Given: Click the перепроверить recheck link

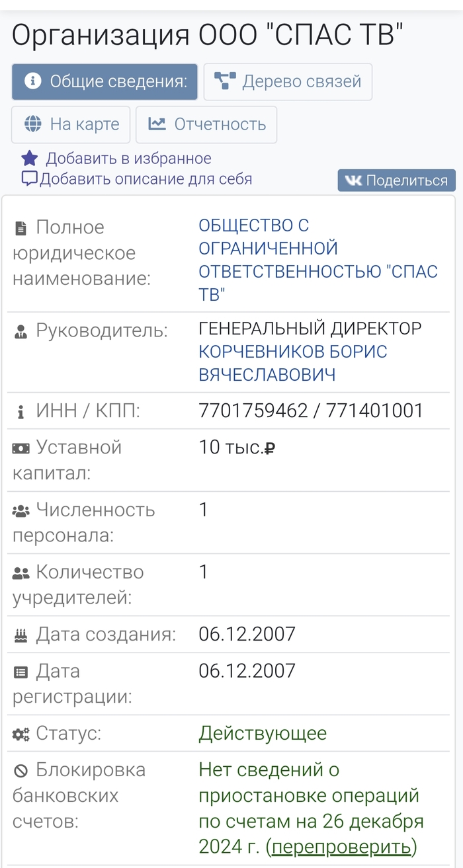Looking at the screenshot, I should click(x=341, y=847).
